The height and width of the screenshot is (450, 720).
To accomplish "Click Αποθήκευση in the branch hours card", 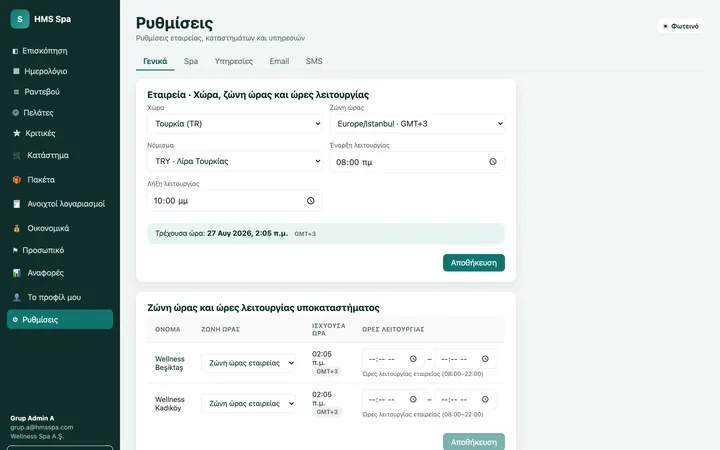I will click(x=473, y=442).
